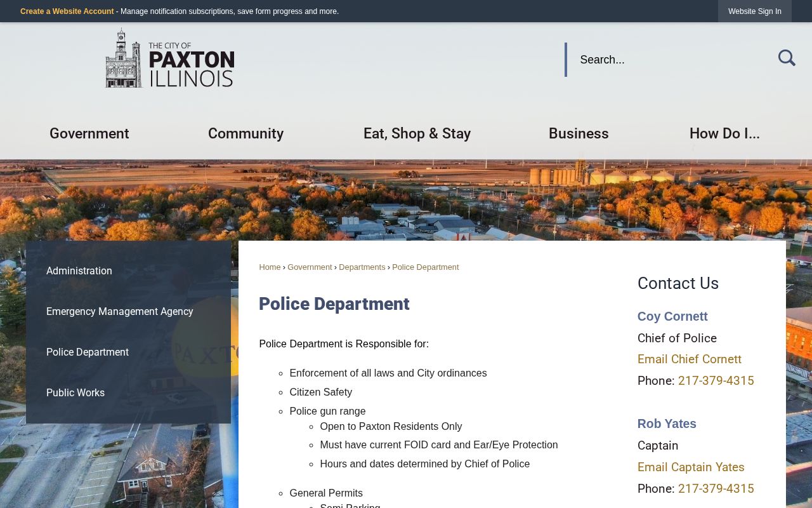812x508 pixels.
Task: Click the 'Captain' title text
Action: point(658,446)
